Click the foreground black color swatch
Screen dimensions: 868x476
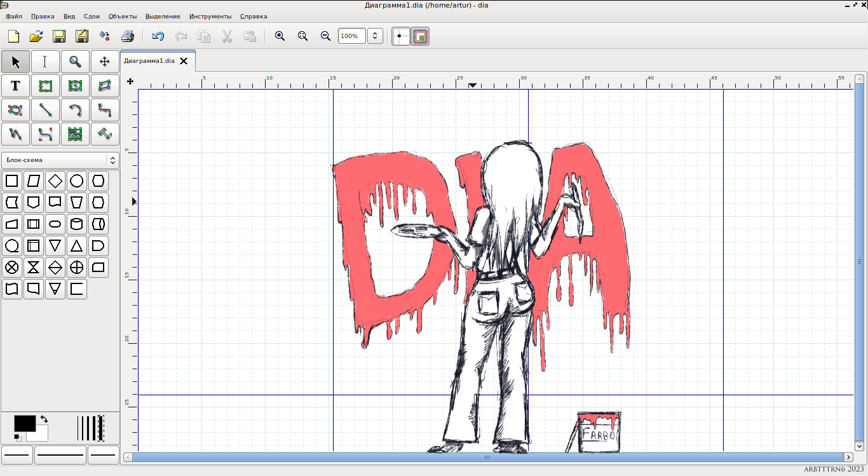[x=25, y=423]
